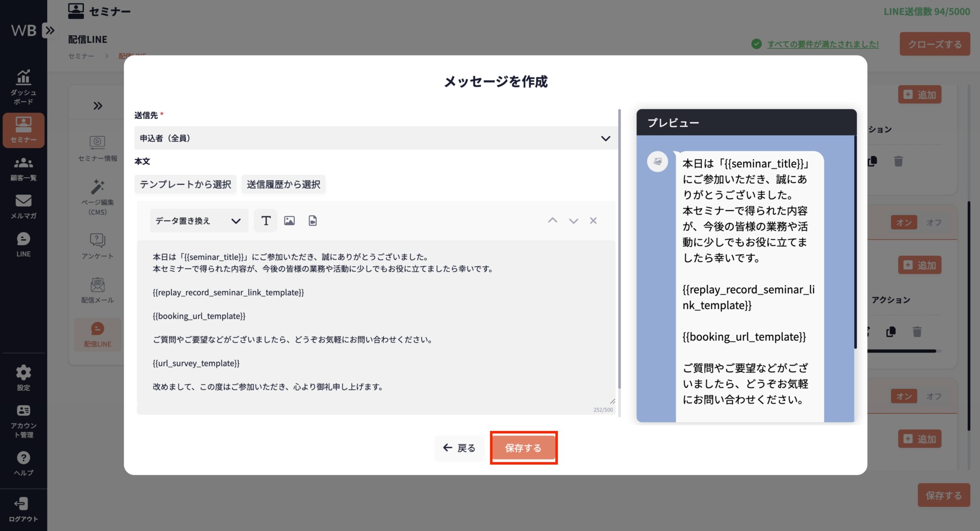
Task: Open the データ置き換え dropdown
Action: pos(198,221)
